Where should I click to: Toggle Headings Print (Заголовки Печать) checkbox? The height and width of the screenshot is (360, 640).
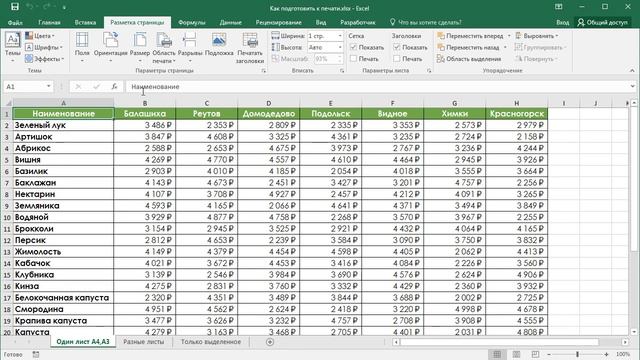[396, 59]
